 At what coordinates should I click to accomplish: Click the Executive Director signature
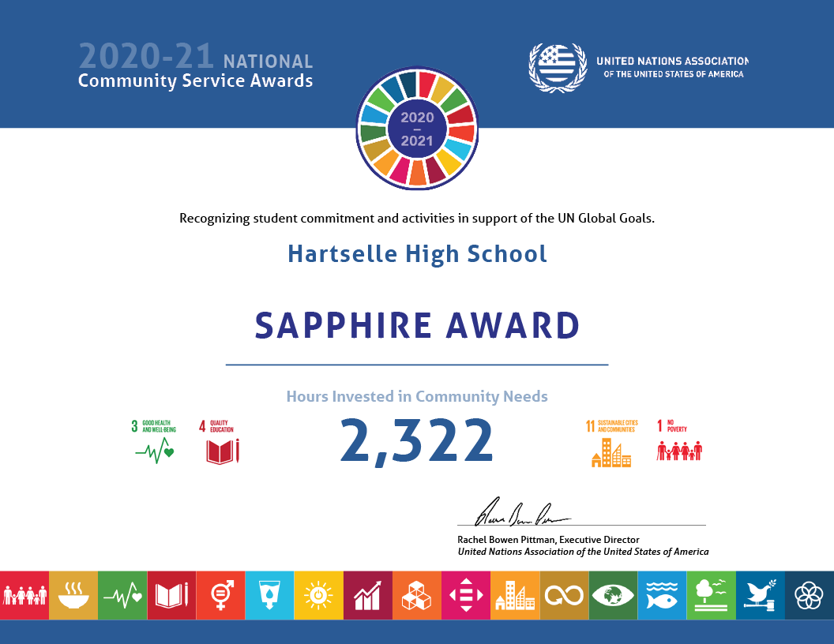click(x=521, y=512)
